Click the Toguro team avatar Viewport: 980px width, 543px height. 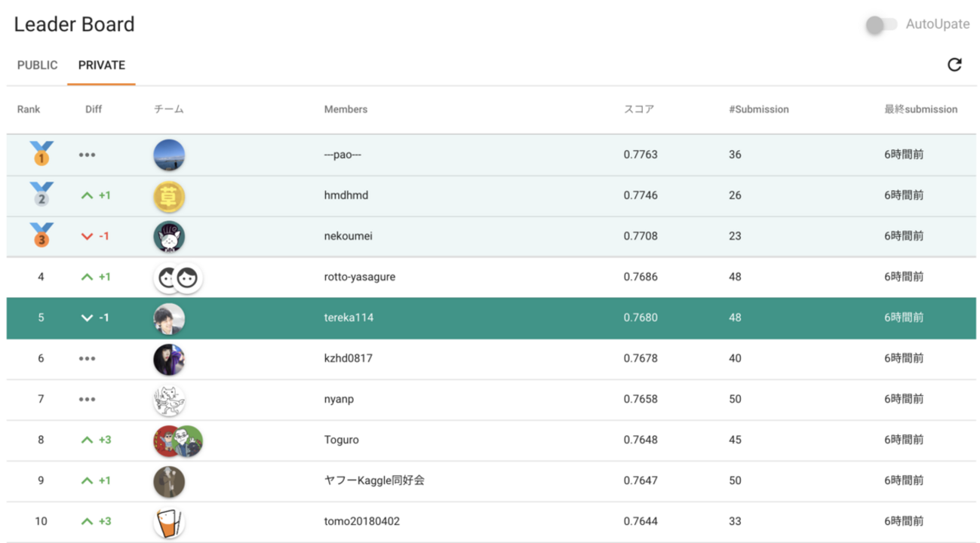(178, 440)
